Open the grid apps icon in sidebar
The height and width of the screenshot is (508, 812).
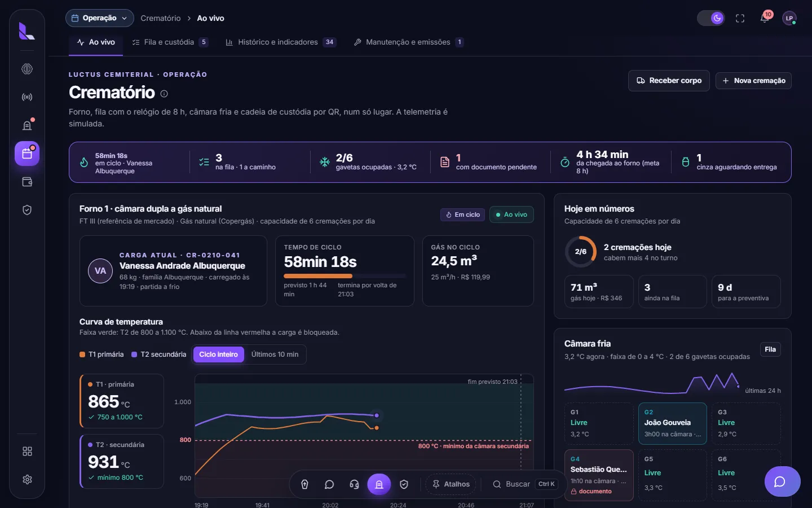click(x=27, y=452)
